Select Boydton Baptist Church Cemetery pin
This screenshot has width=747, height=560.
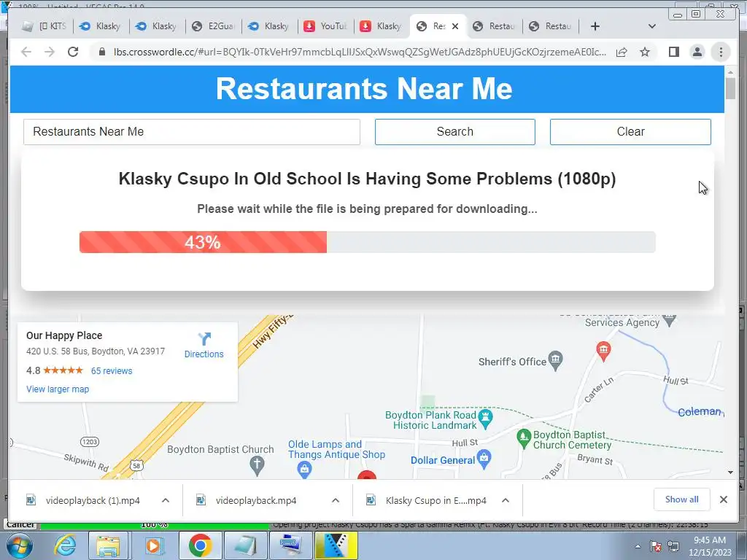tap(524, 438)
